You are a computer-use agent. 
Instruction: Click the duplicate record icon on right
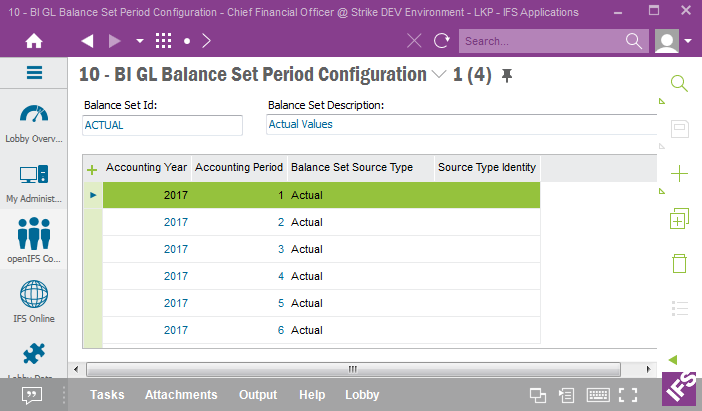[679, 218]
